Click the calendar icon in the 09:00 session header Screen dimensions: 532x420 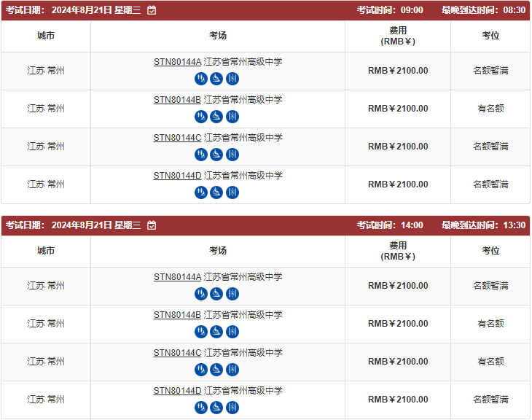point(152,10)
